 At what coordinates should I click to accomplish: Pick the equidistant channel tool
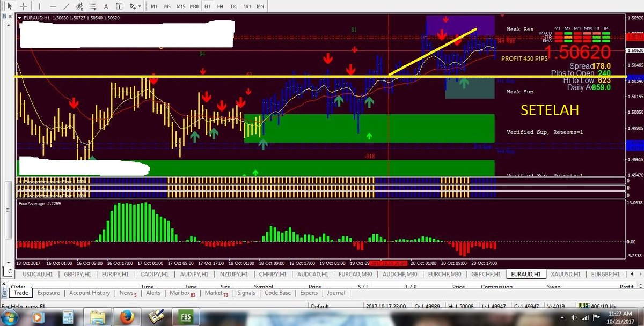point(78,6)
